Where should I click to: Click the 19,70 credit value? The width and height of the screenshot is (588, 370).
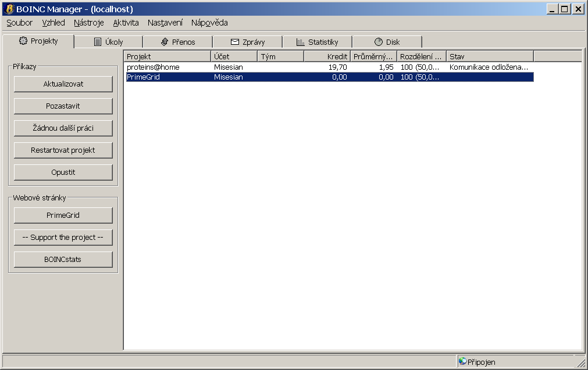tap(337, 67)
